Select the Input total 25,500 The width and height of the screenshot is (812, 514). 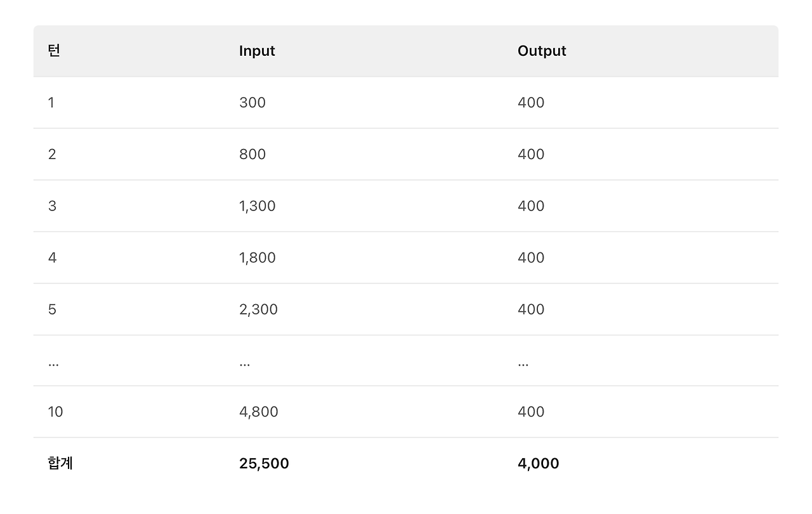[264, 463]
